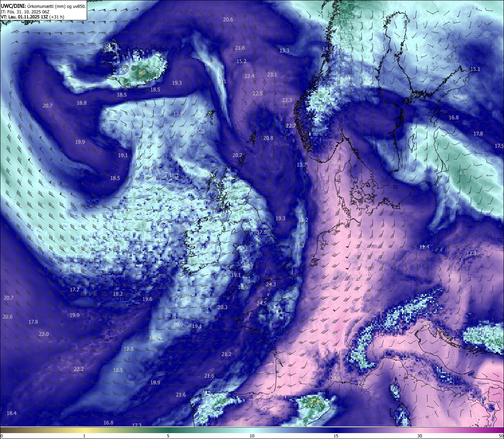Click the 21.2 value label
The image size is (504, 439).
coord(226,354)
